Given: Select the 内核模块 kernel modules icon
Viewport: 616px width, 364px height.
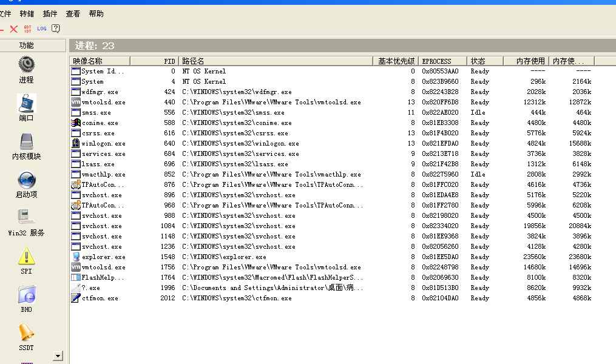Looking at the screenshot, I should pyautogui.click(x=26, y=141).
